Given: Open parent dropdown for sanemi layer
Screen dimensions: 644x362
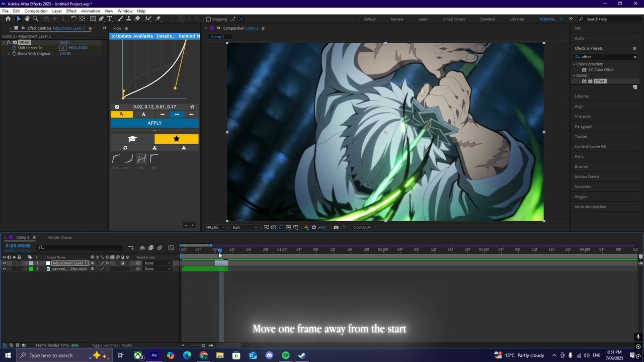Looking at the screenshot, I should [158, 269].
